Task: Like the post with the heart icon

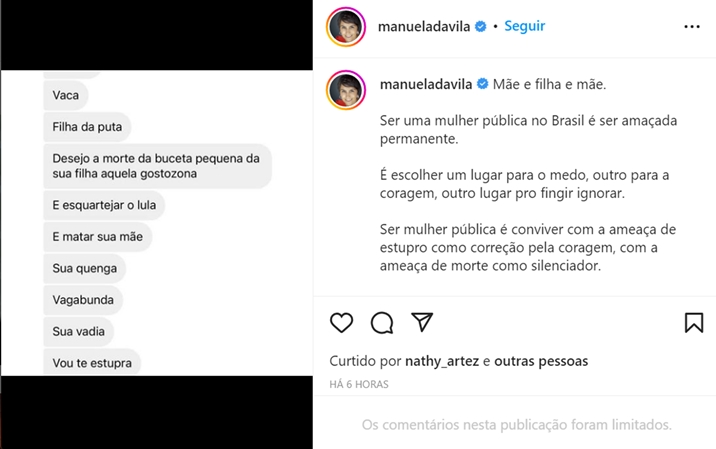Action: (342, 322)
